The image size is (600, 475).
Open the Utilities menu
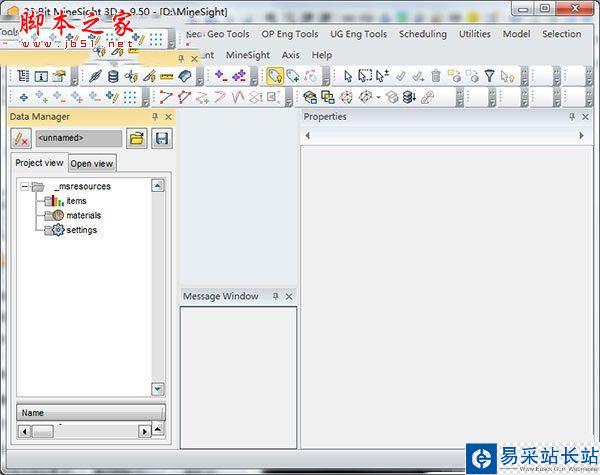click(475, 34)
